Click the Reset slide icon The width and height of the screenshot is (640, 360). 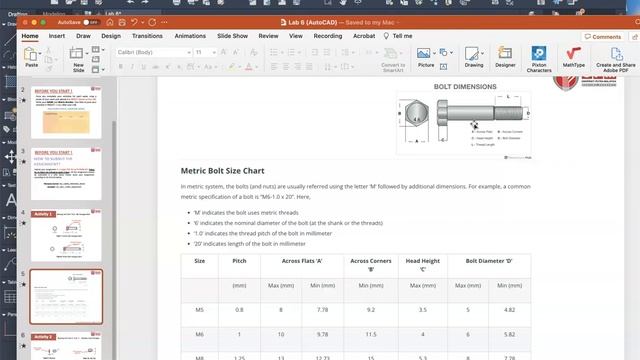(x=96, y=60)
